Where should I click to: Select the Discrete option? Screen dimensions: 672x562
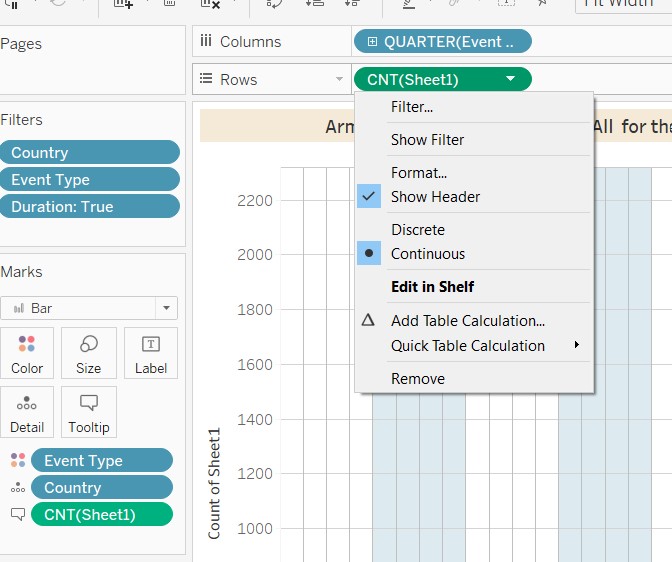pos(417,230)
